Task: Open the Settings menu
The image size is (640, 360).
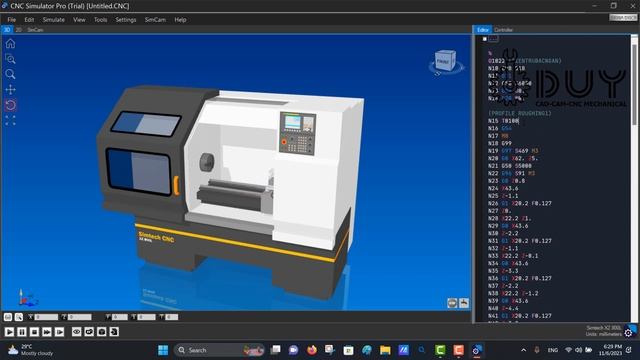Action: coord(126,20)
